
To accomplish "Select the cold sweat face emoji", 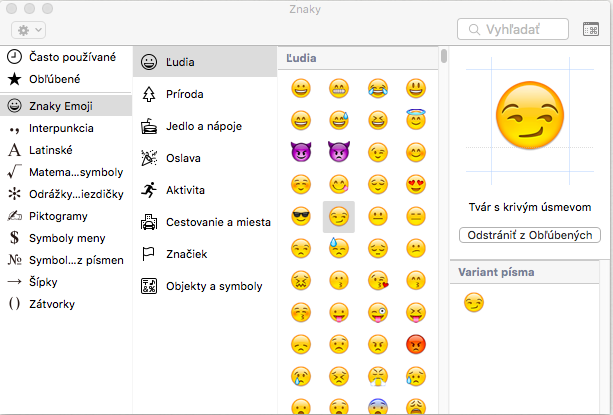I will point(339,248).
